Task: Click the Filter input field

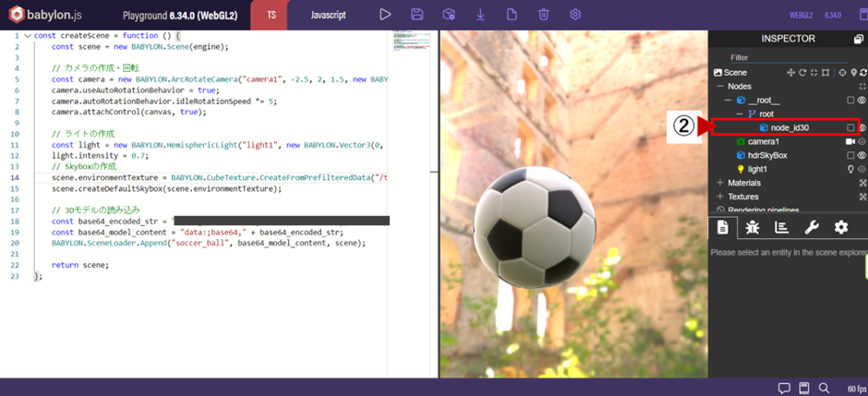Action: point(789,57)
